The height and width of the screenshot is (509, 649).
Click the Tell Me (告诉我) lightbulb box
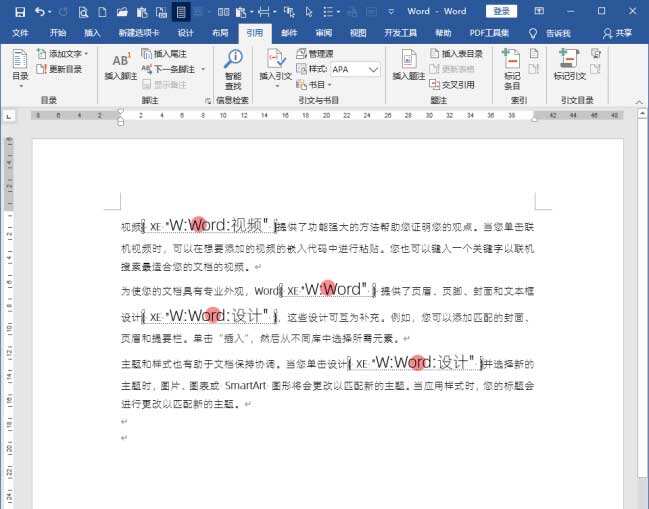coord(550,33)
